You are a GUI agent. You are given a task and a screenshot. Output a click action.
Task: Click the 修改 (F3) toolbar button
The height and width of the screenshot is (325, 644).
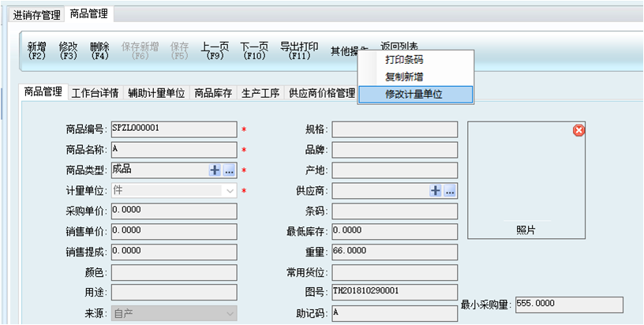tap(69, 51)
